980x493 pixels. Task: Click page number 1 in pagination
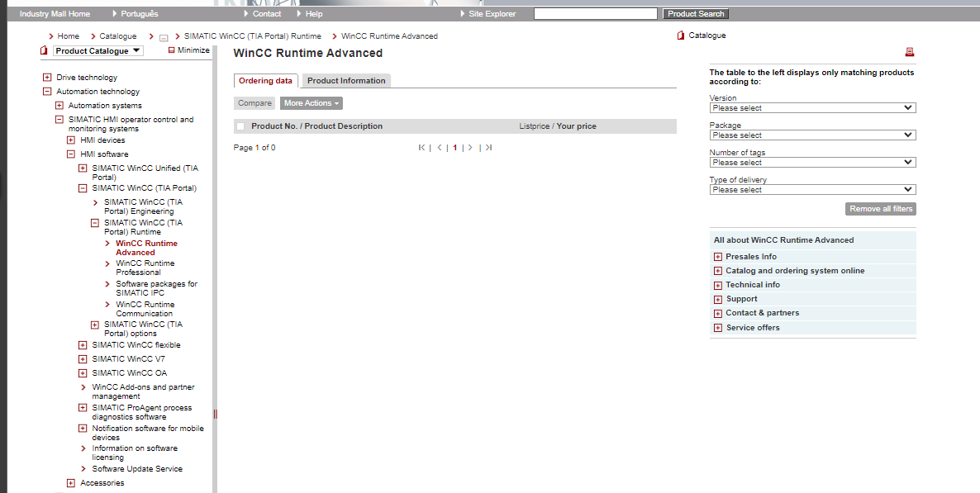(x=455, y=148)
